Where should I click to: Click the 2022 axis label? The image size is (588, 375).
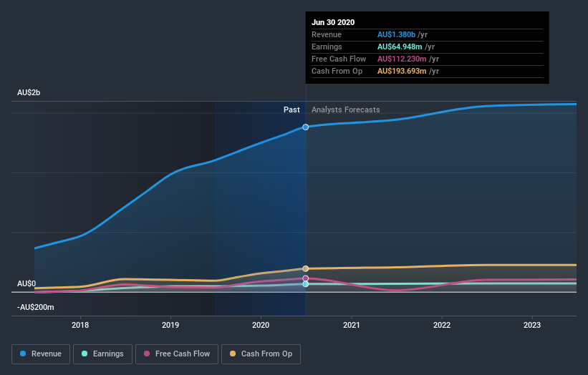pos(442,325)
